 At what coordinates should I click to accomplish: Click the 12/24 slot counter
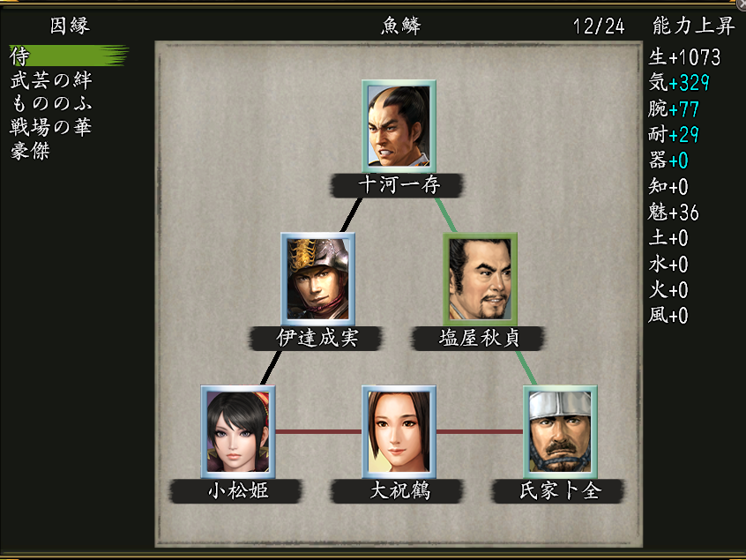pyautogui.click(x=599, y=26)
